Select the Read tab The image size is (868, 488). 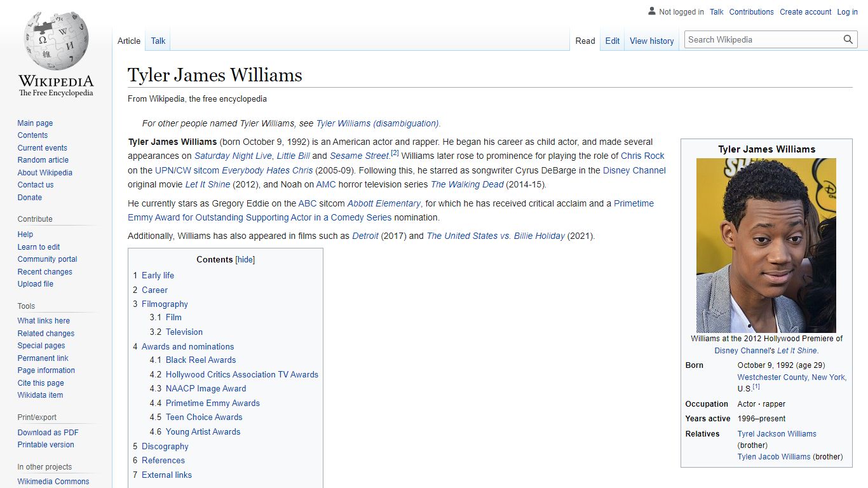[x=585, y=41]
